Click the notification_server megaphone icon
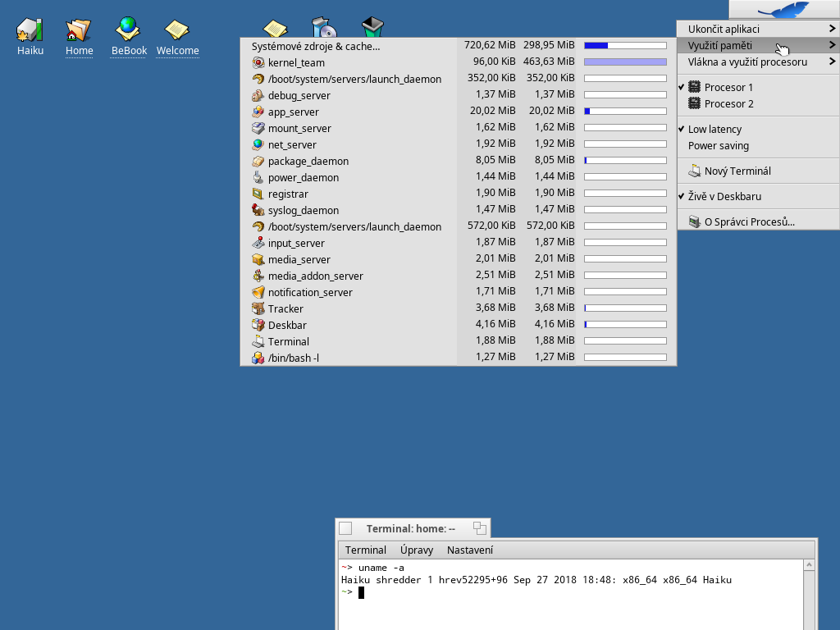Viewport: 840px width, 630px height. click(258, 293)
